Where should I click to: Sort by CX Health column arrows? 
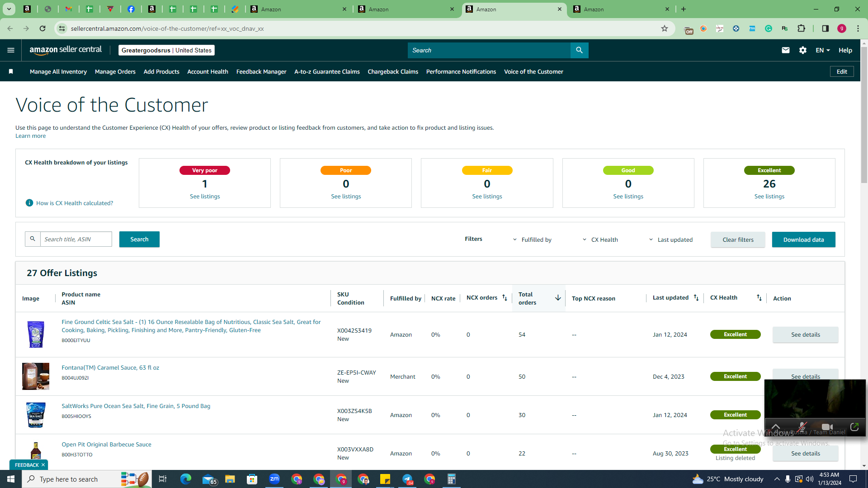(759, 298)
